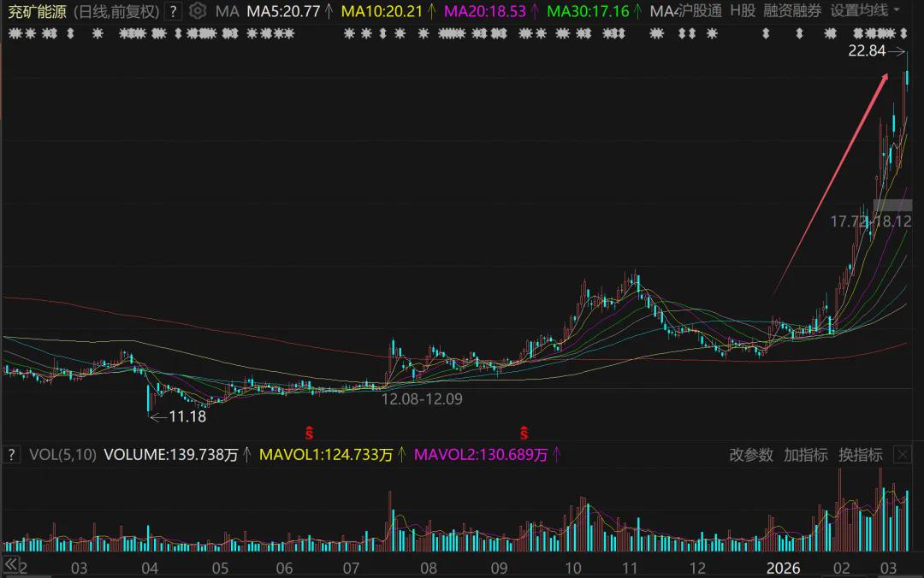Click the 加指标 button

[805, 455]
